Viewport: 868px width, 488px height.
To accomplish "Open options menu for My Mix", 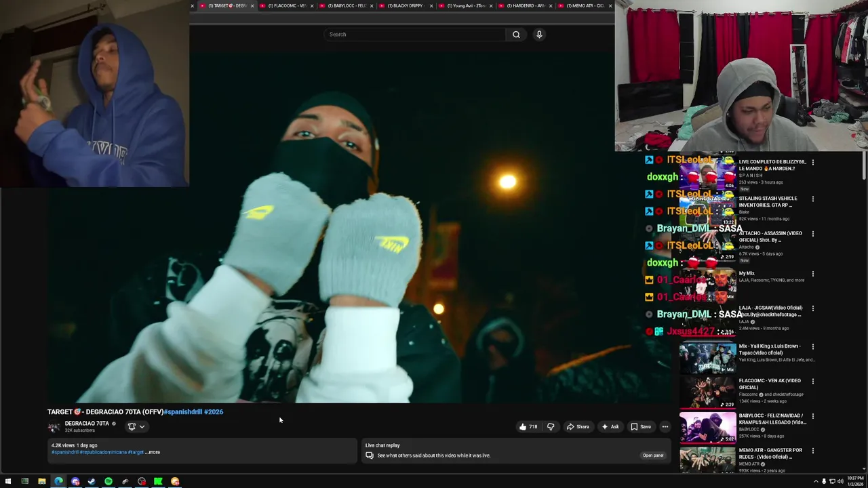I will (x=812, y=274).
